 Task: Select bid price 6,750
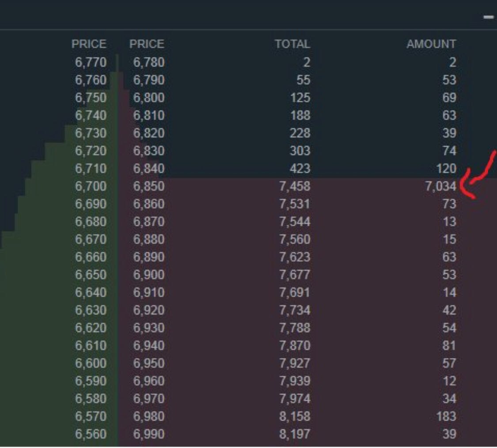point(91,98)
